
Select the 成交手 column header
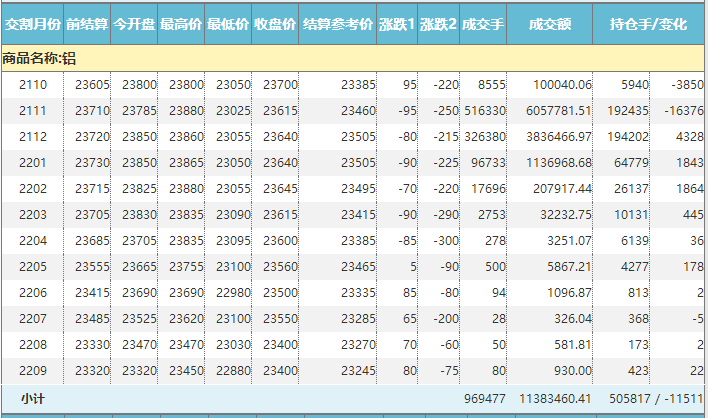(483, 23)
